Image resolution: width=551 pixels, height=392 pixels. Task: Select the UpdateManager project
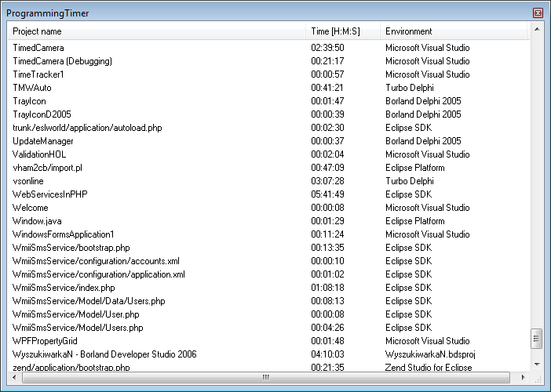click(268, 141)
